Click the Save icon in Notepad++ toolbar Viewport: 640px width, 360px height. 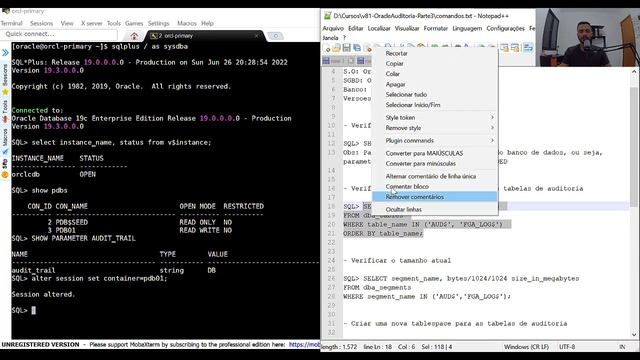347,48
